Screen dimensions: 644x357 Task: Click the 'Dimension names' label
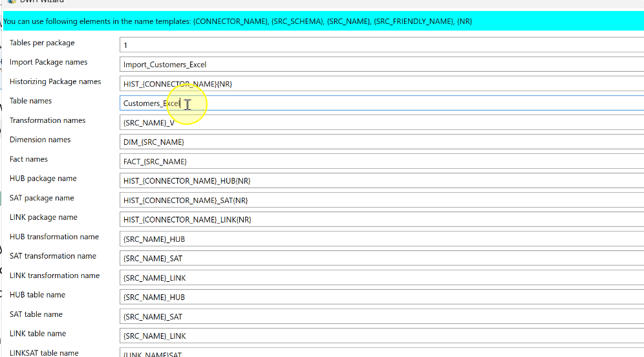click(x=40, y=140)
